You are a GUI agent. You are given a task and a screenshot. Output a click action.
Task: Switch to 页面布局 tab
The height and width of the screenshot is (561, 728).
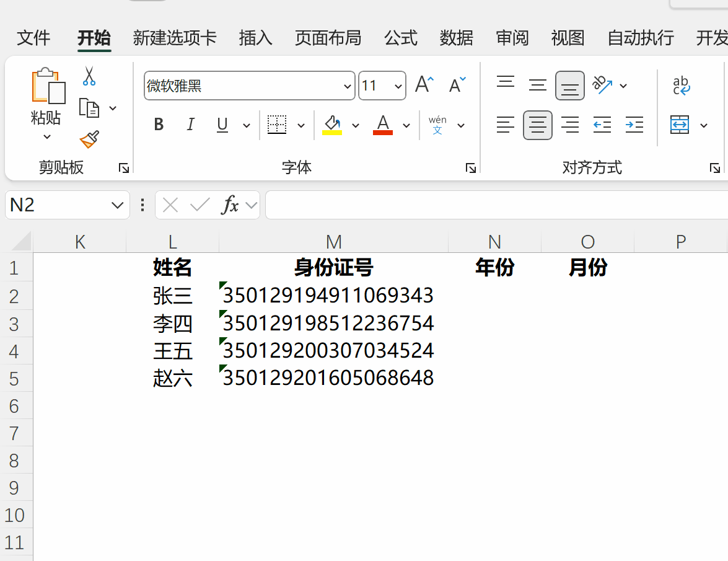[328, 38]
